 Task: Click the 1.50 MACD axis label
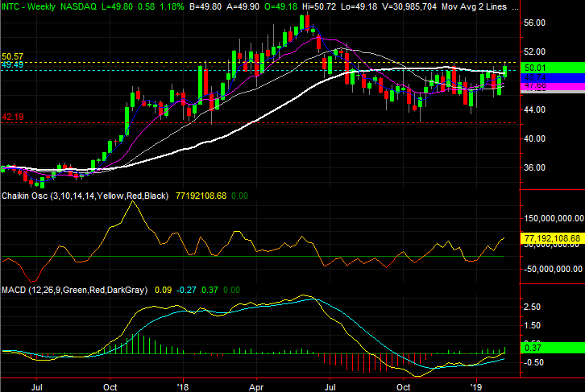(532, 326)
